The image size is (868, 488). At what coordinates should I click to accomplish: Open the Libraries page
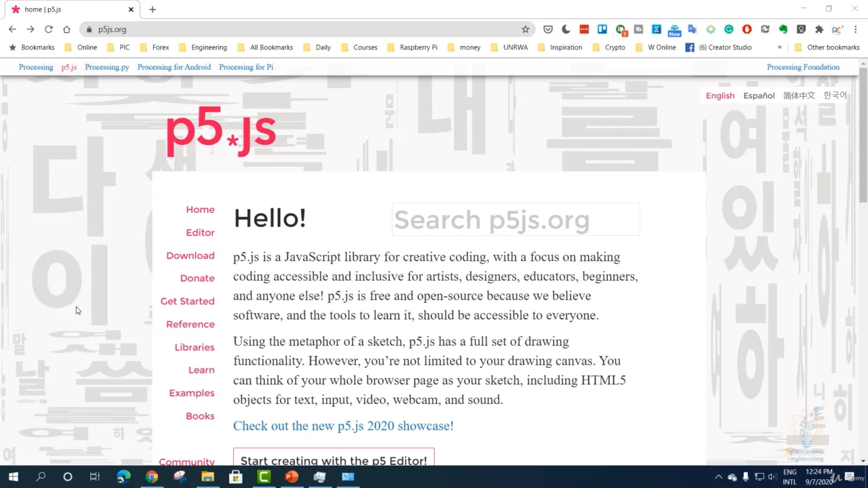[195, 347]
